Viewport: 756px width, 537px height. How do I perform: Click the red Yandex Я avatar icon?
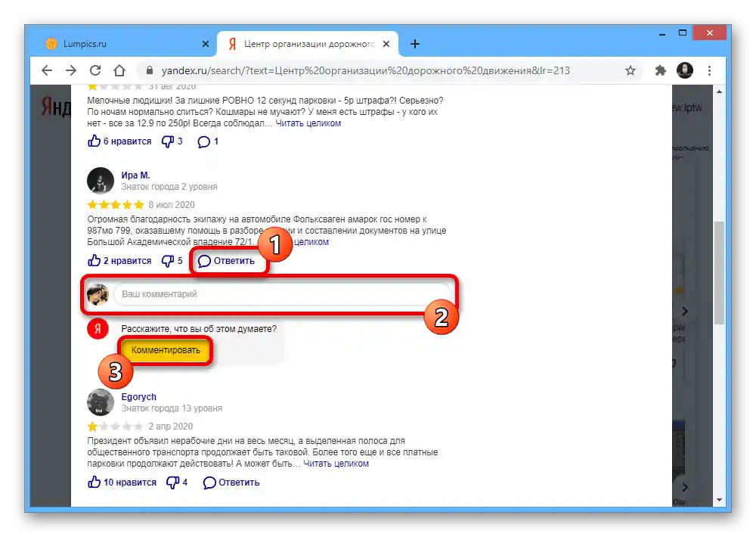(x=98, y=328)
